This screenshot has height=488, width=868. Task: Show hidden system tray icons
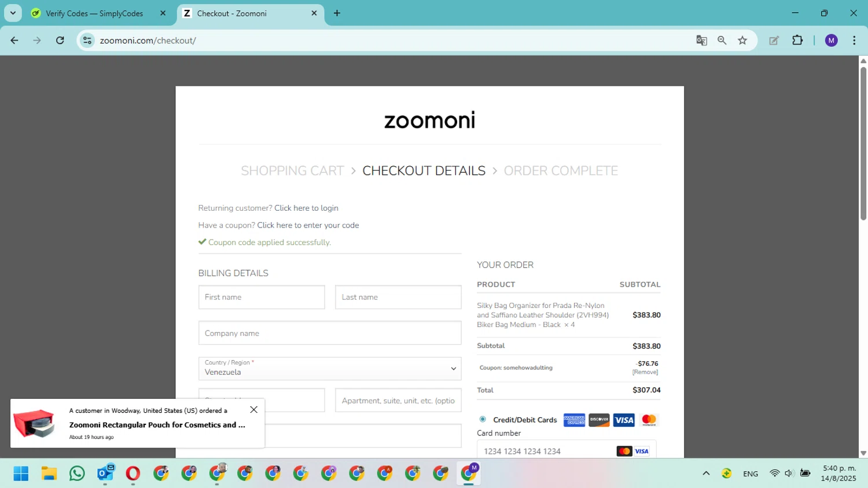[706, 474]
